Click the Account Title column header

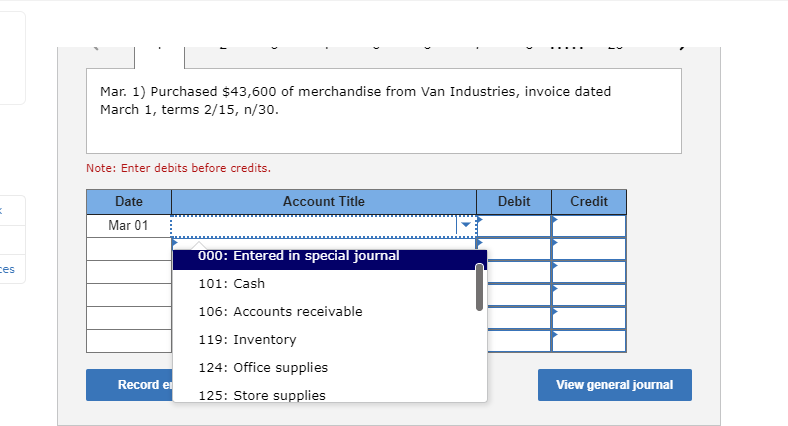[x=324, y=202]
